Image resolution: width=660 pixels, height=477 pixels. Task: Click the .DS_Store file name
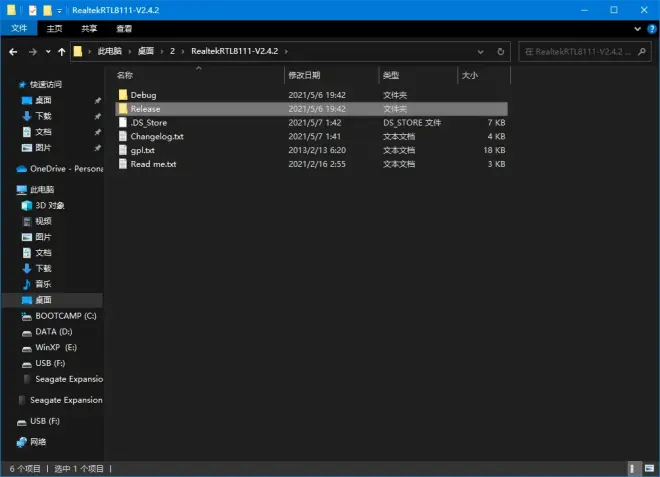(x=149, y=123)
